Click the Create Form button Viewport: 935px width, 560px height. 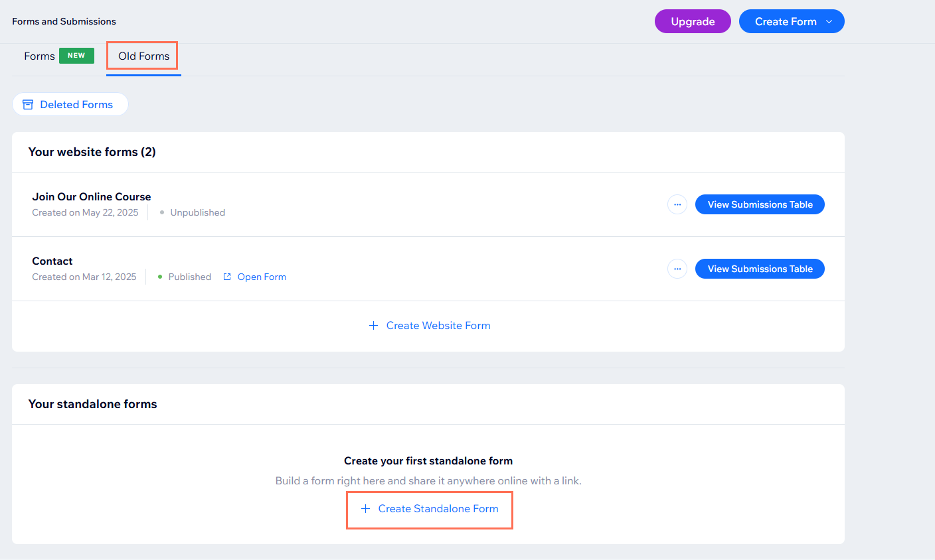coord(785,22)
